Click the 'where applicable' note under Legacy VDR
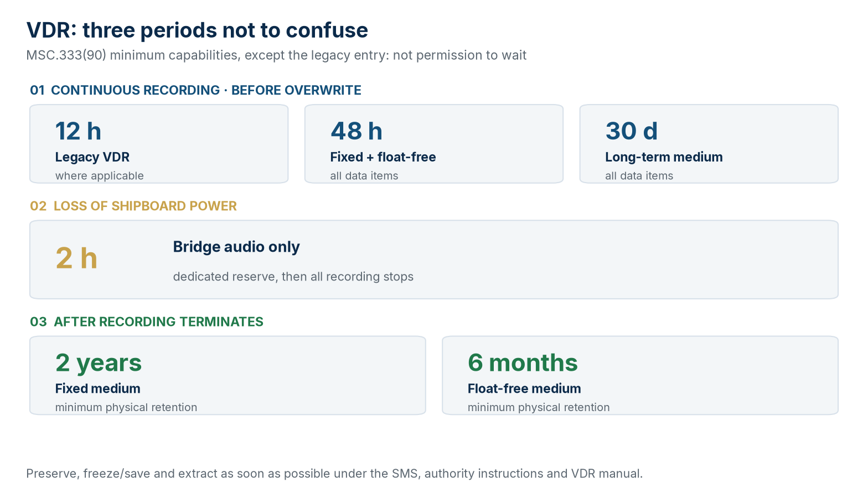Image resolution: width=868 pixels, height=498 pixels. 100,176
